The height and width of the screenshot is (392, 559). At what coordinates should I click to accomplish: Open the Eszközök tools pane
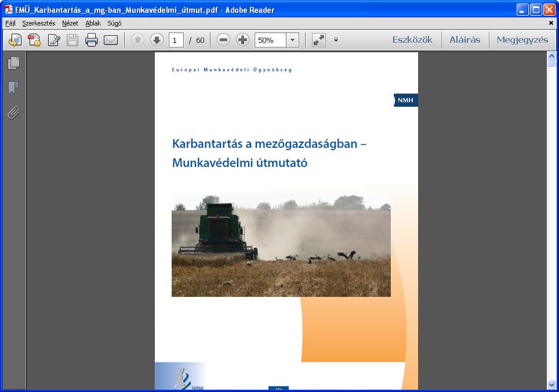(412, 40)
